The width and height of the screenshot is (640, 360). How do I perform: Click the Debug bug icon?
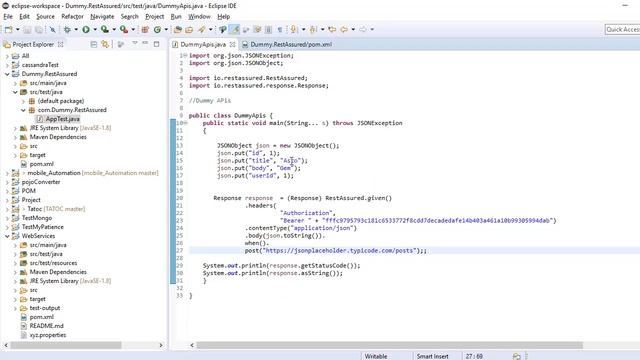(x=67, y=29)
